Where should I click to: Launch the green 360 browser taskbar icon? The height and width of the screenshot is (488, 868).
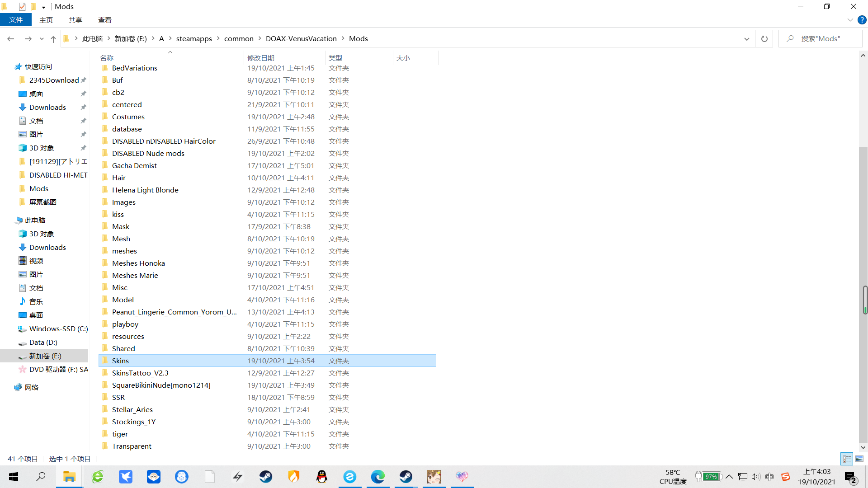[98, 477]
